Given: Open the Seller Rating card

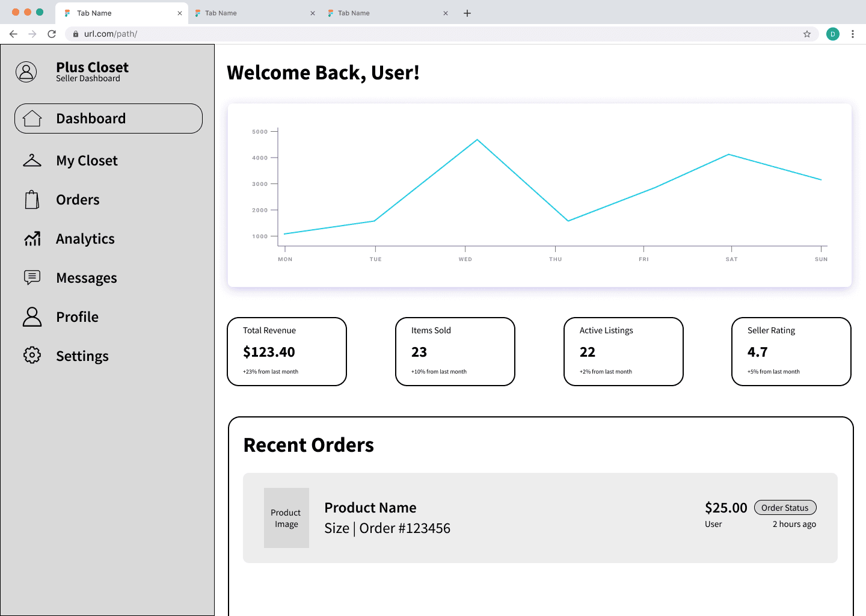Looking at the screenshot, I should point(791,351).
